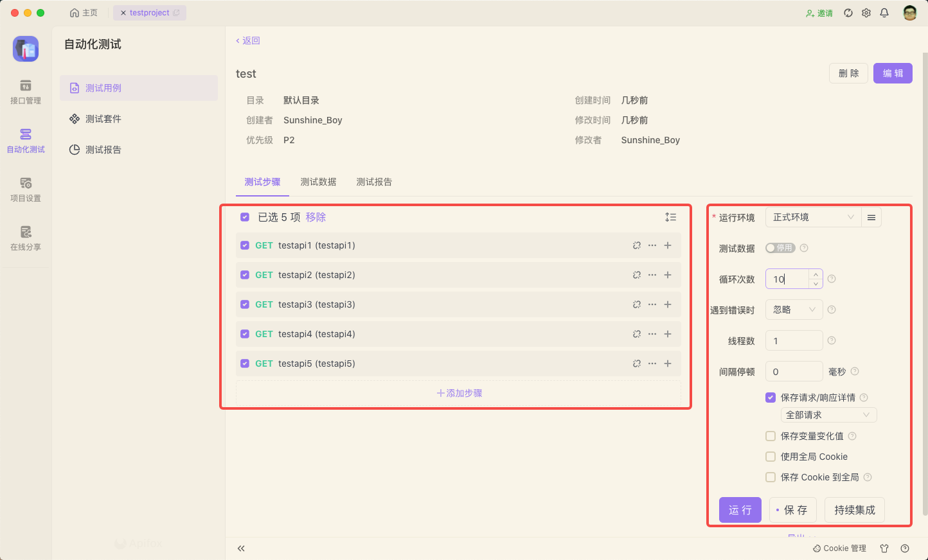Open 项目设置 sidebar icon

coord(26,189)
